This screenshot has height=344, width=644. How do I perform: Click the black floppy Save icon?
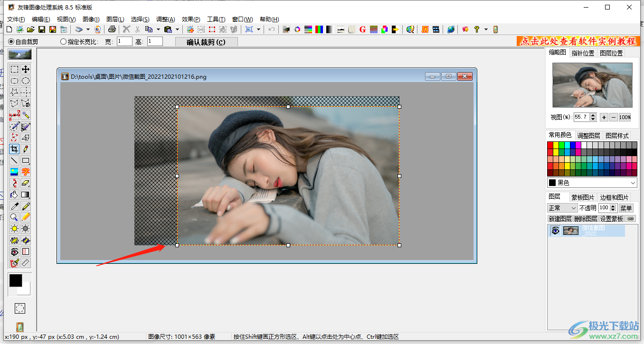point(42,29)
